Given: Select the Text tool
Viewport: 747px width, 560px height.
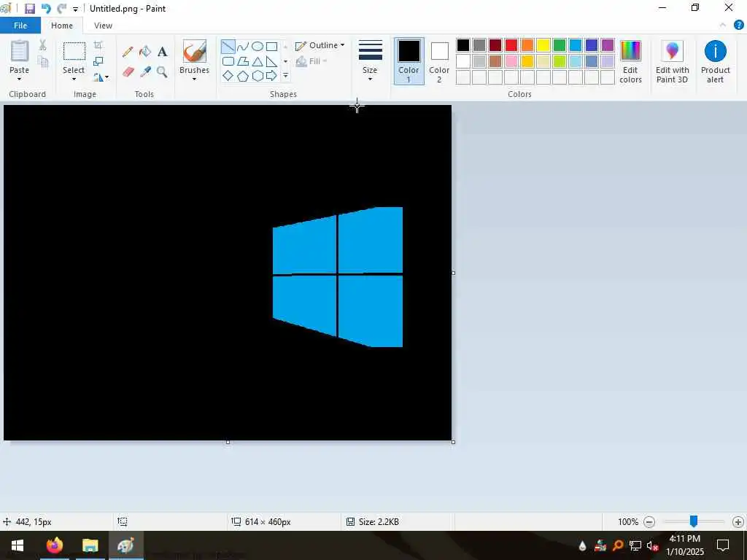Looking at the screenshot, I should coord(163,52).
